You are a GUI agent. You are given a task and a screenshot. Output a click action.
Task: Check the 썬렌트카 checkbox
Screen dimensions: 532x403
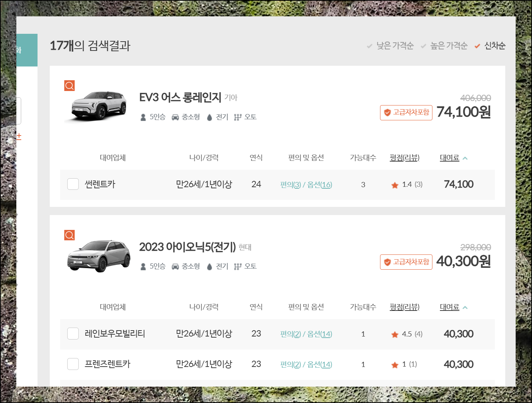(x=73, y=184)
